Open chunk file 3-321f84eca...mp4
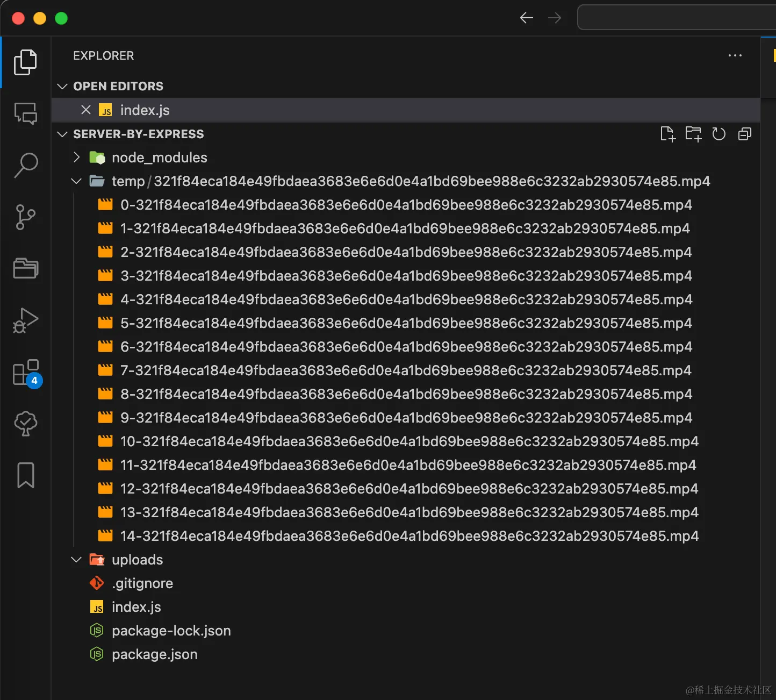The height and width of the screenshot is (700, 776). click(x=406, y=276)
